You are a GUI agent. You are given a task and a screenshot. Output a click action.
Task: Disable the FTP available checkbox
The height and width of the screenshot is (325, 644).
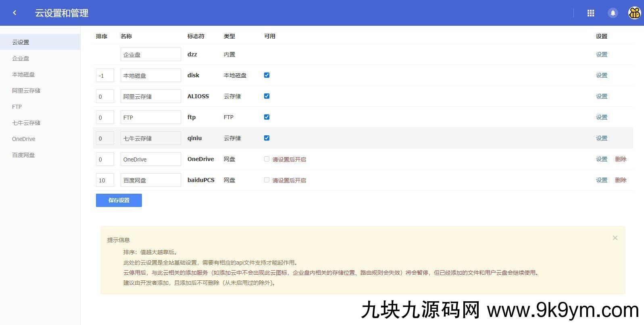click(267, 117)
